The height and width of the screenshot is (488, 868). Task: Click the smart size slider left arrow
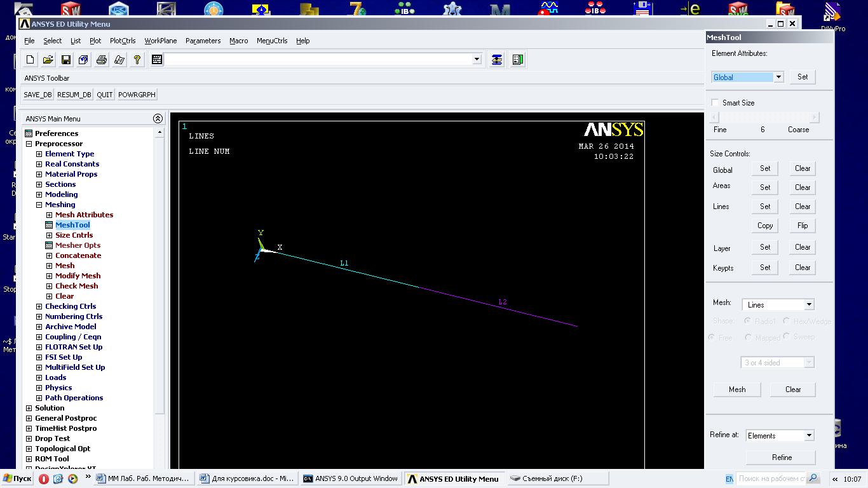715,118
